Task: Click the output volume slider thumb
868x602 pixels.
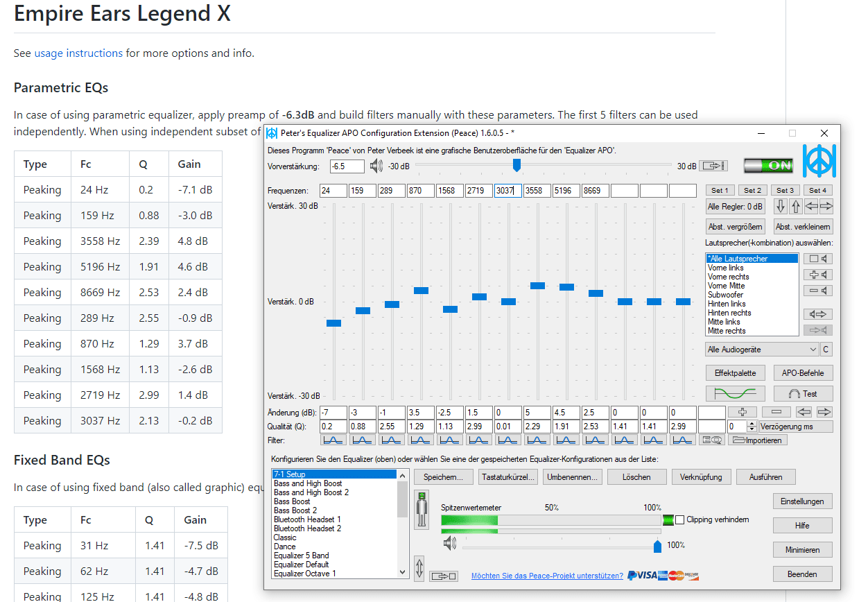Action: pyautogui.click(x=657, y=547)
